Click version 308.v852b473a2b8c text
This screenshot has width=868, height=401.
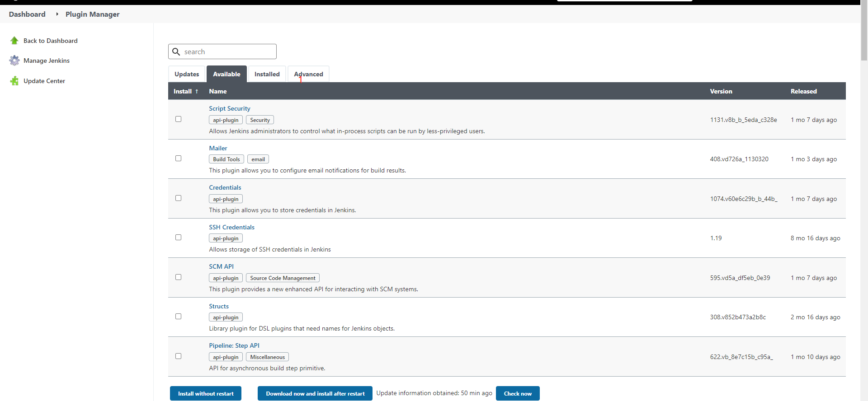pos(738,317)
